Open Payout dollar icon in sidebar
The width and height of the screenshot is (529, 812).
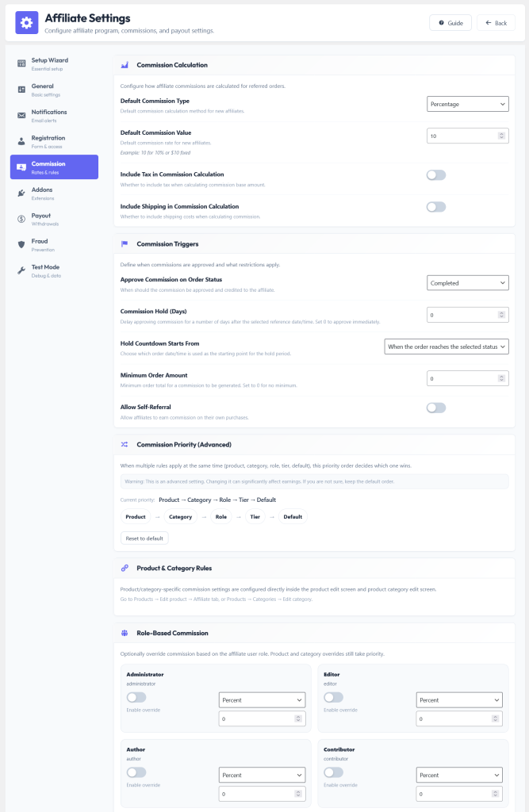coord(21,219)
